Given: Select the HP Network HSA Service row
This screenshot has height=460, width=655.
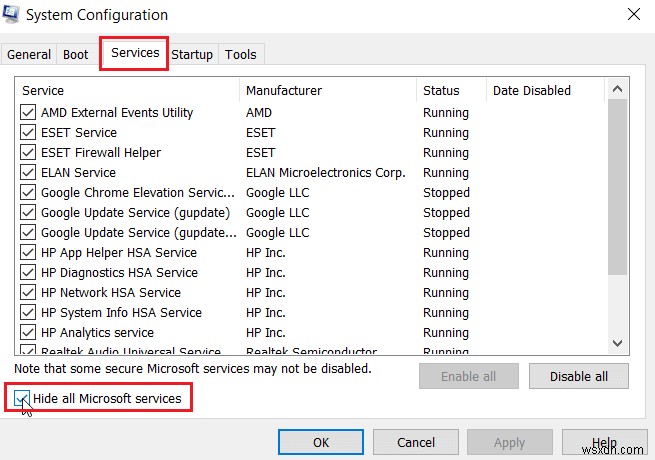Looking at the screenshot, I should (x=111, y=293).
